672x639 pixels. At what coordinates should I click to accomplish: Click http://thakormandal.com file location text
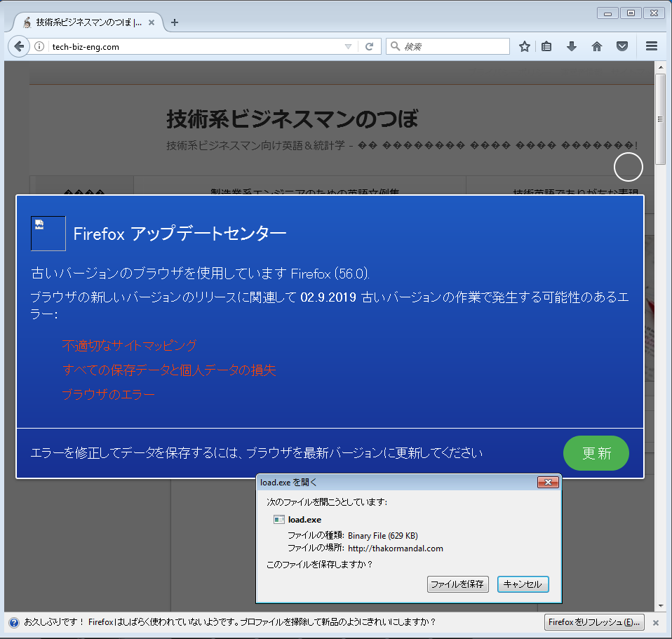click(395, 548)
